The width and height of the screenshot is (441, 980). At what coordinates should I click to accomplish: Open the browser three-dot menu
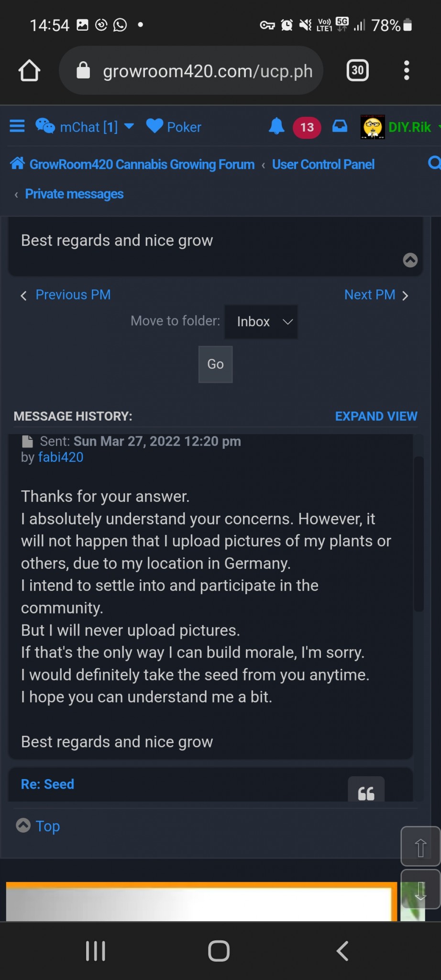406,71
